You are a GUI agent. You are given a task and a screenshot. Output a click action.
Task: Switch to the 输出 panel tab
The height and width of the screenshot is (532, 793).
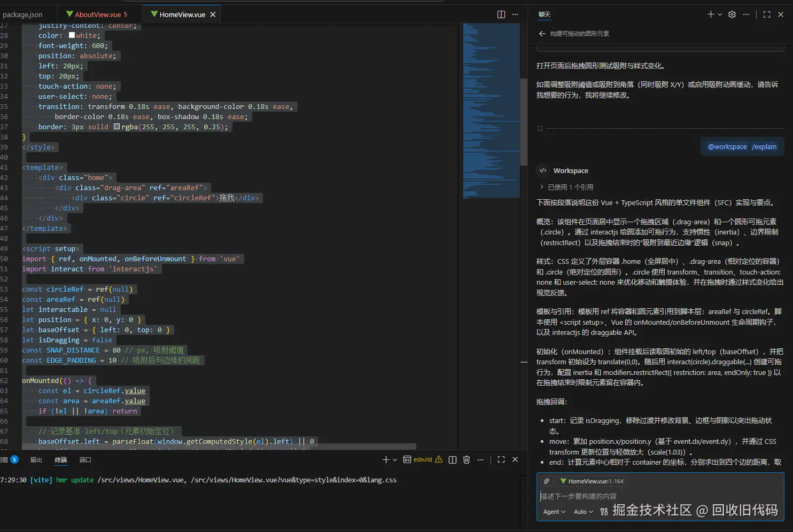(x=36, y=459)
